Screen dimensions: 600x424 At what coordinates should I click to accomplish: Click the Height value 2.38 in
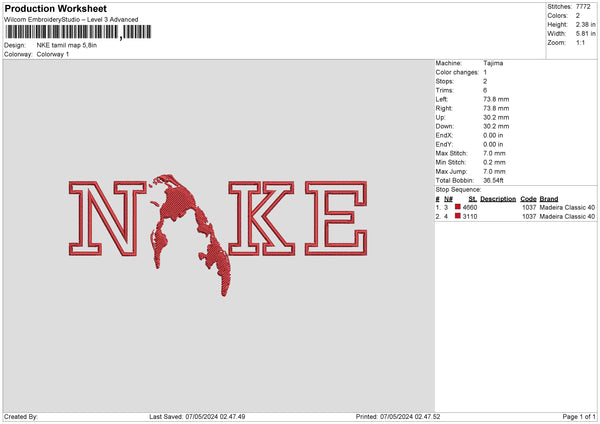(586, 24)
